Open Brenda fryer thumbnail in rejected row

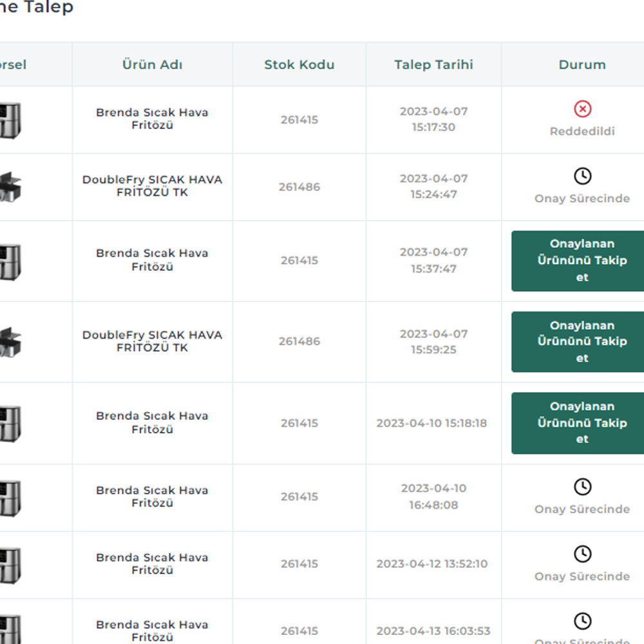point(10,120)
